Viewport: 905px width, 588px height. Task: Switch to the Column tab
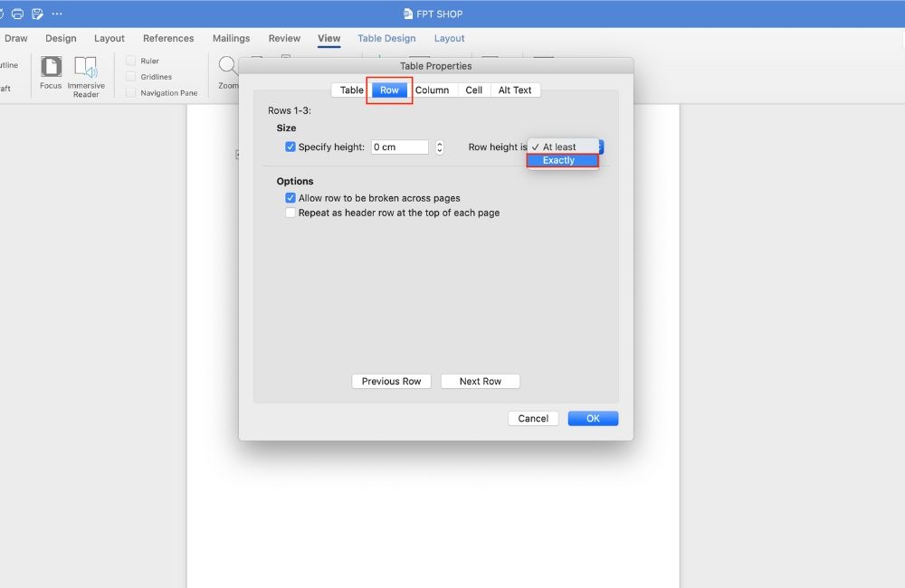(432, 90)
